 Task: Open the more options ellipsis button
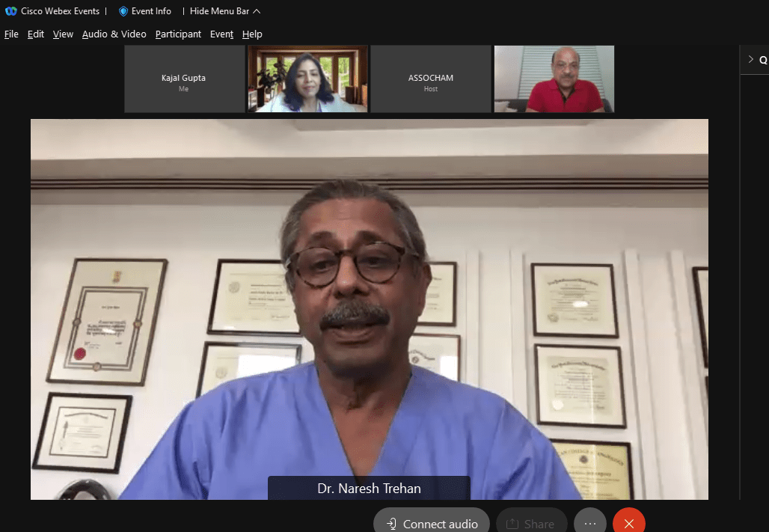590,524
